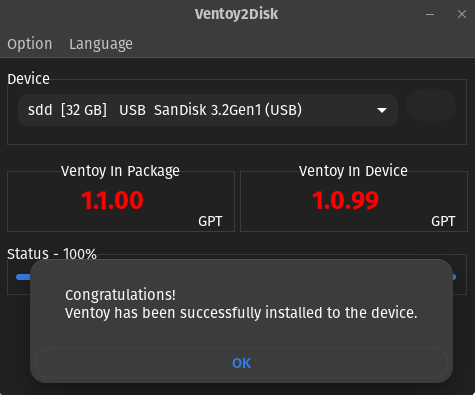This screenshot has width=475, height=395.
Task: Click GPT label in Ventoy In Package
Action: 210,221
